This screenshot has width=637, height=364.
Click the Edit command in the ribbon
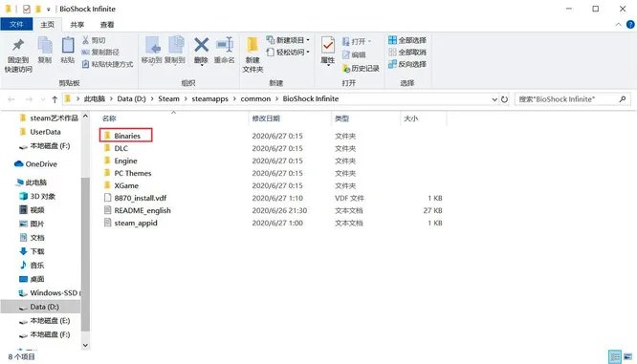[354, 54]
